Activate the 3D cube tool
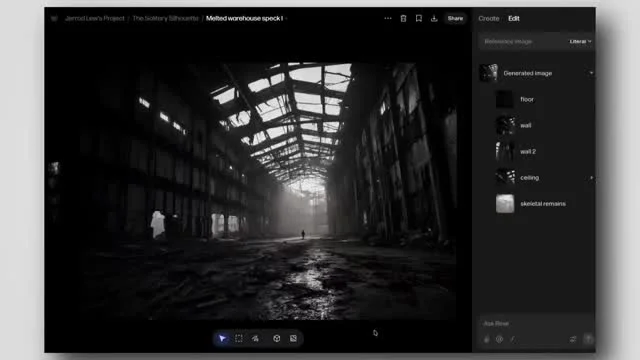The height and width of the screenshot is (360, 640). pyautogui.click(x=277, y=338)
